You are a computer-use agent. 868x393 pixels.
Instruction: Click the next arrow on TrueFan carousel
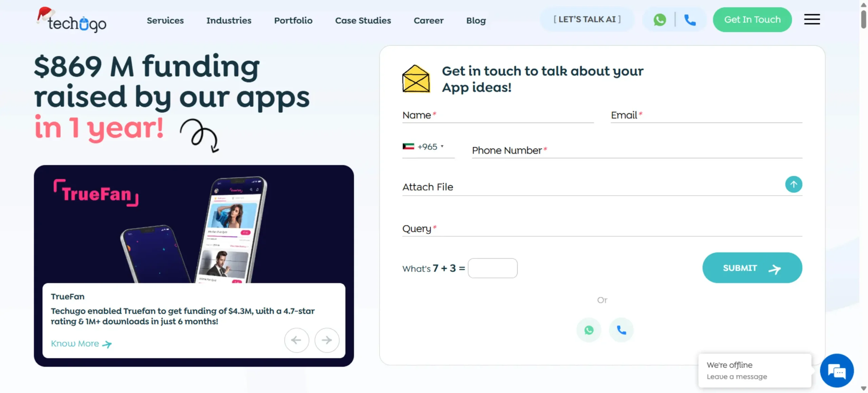point(326,340)
